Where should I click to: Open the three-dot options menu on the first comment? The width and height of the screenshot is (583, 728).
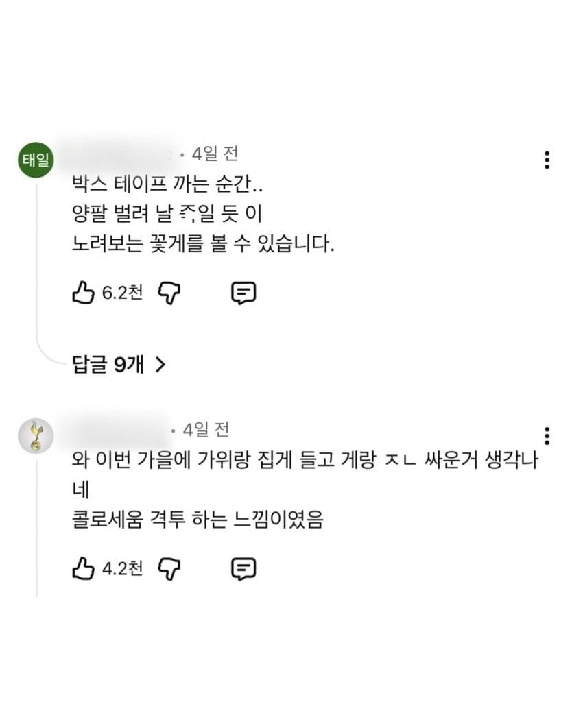(547, 160)
